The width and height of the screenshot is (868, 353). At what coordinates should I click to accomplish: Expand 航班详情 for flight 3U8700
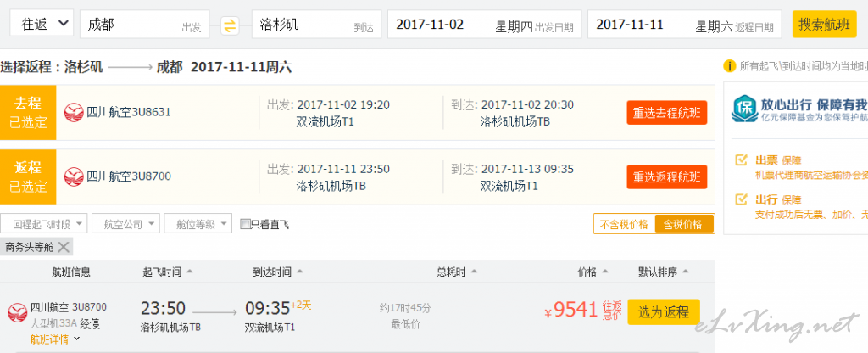[55, 339]
